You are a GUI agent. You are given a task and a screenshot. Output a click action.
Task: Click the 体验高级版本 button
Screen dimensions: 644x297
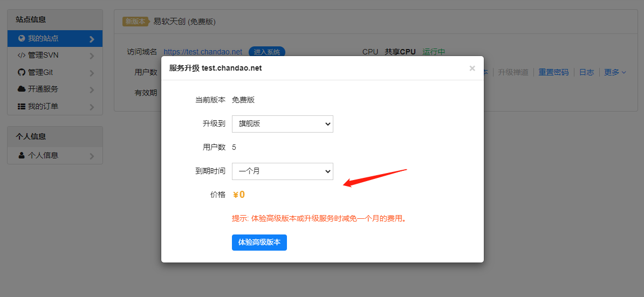click(x=259, y=243)
